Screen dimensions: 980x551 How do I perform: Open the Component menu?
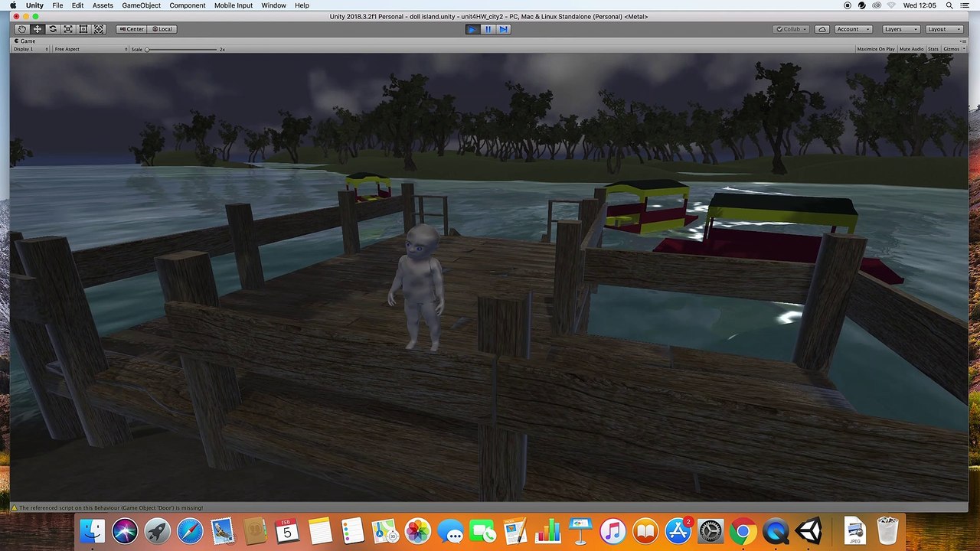[188, 5]
